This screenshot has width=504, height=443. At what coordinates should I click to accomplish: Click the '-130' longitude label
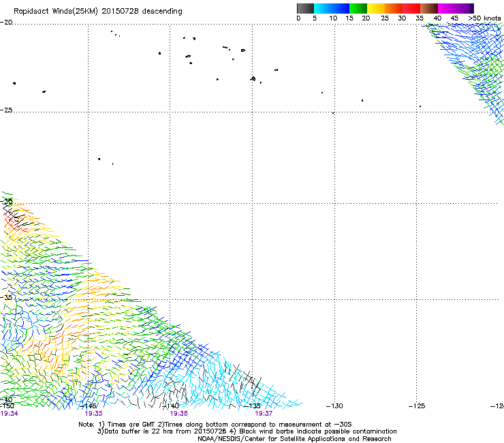pyautogui.click(x=334, y=406)
